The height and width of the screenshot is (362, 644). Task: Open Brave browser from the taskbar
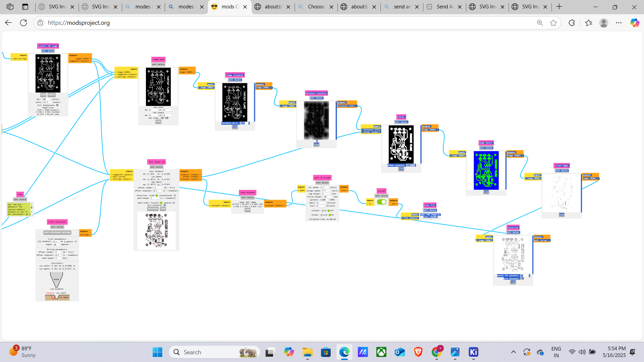click(418, 352)
